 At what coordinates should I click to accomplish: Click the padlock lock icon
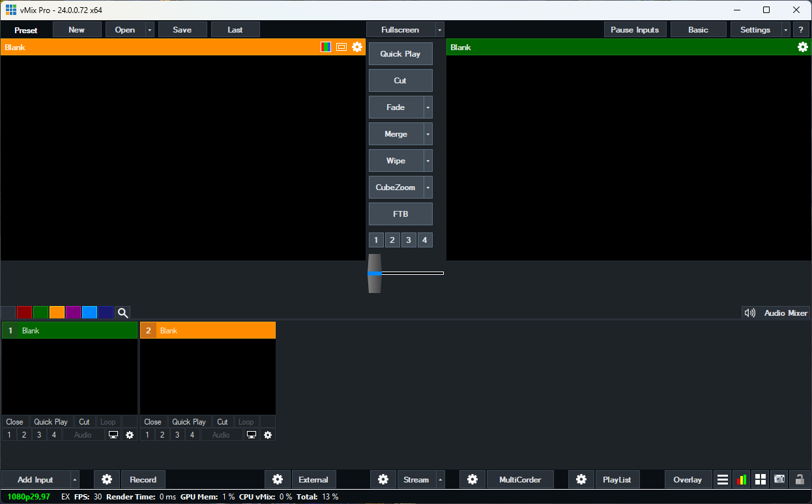(799, 479)
